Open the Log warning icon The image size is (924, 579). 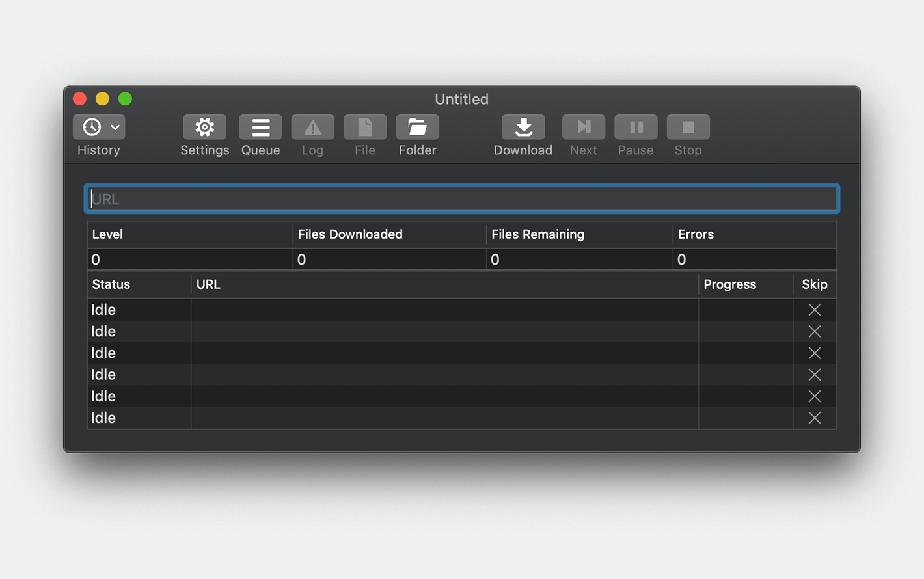(312, 128)
